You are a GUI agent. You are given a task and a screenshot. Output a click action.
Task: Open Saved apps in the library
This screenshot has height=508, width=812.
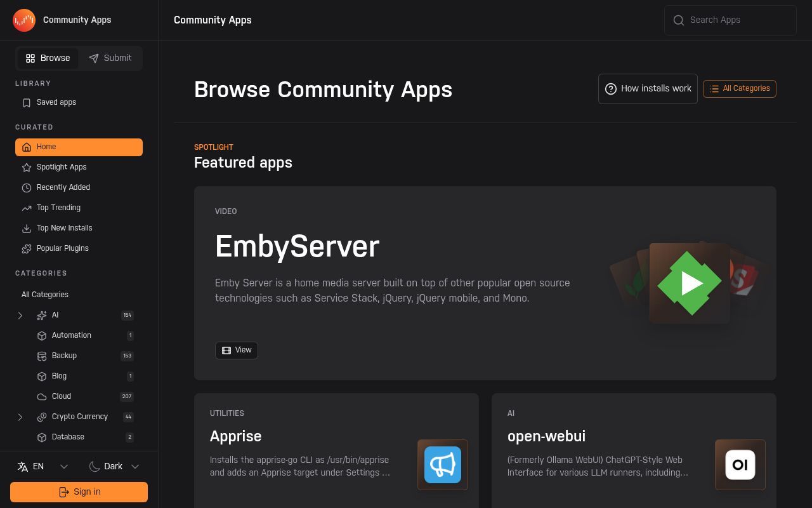79,103
